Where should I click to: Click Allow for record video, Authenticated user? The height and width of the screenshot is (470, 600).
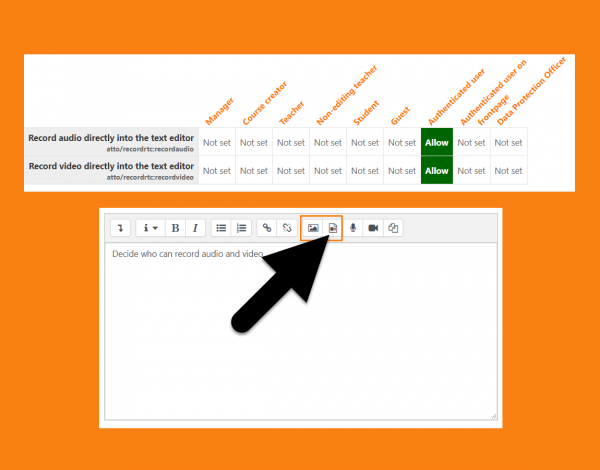(x=437, y=170)
